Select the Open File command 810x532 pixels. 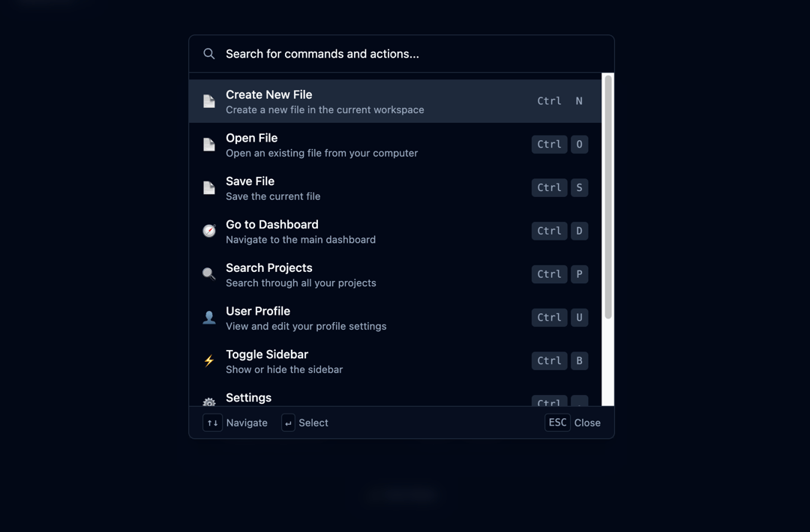pos(395,145)
